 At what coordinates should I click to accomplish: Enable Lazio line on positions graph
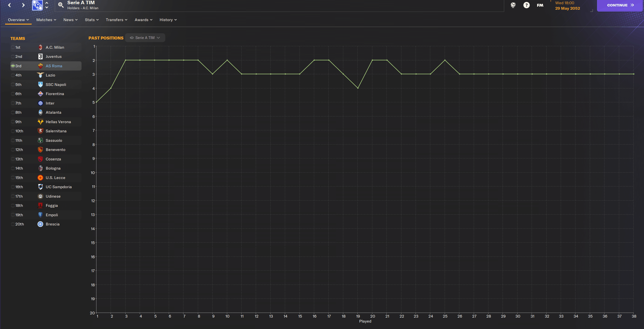click(13, 75)
